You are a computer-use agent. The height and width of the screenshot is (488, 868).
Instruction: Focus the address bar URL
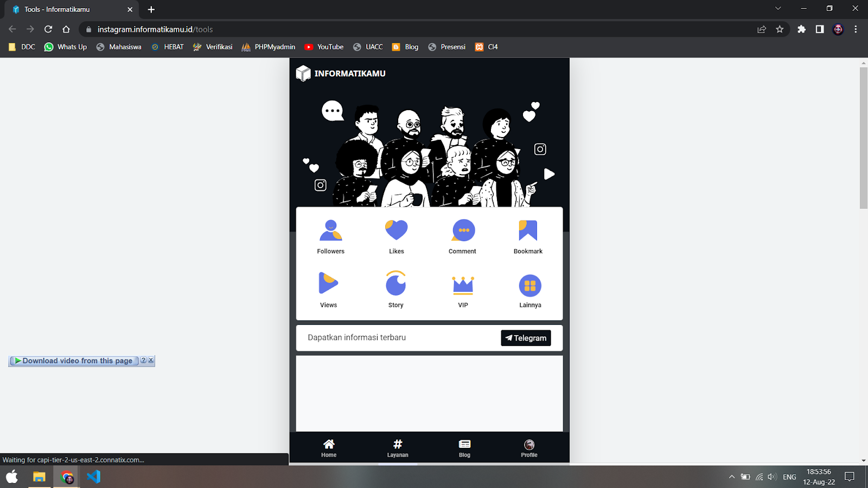[x=155, y=29]
